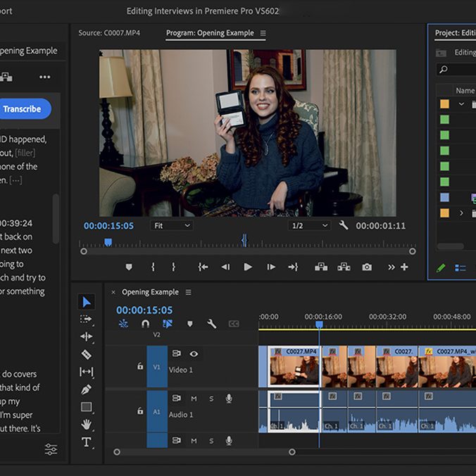Play the Program monitor
Viewport: 476px width, 476px height.
(x=248, y=267)
